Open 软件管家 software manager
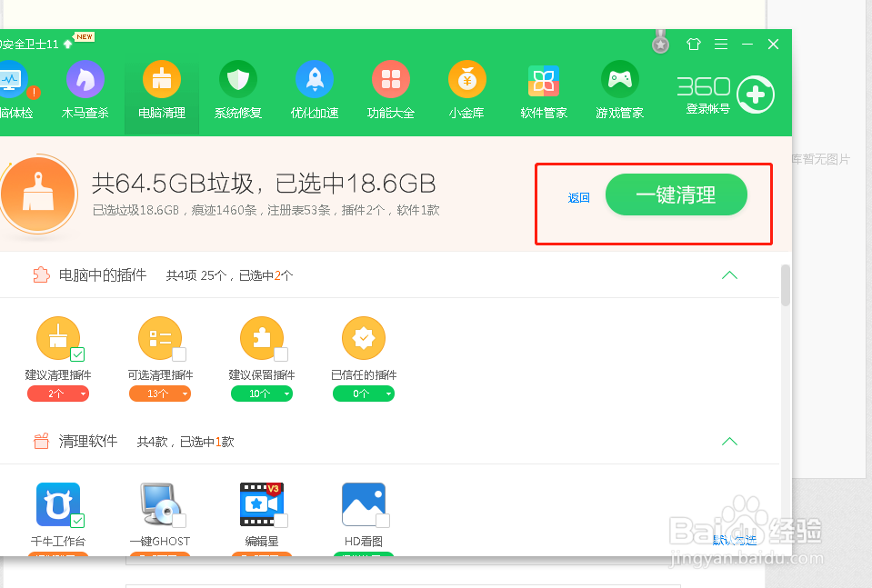This screenshot has height=588, width=872. [x=543, y=88]
